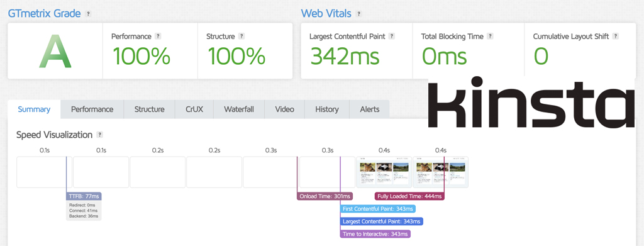Click the Onload Time: 301ms marker
Image resolution: width=644 pixels, height=246 pixels.
coord(325,196)
